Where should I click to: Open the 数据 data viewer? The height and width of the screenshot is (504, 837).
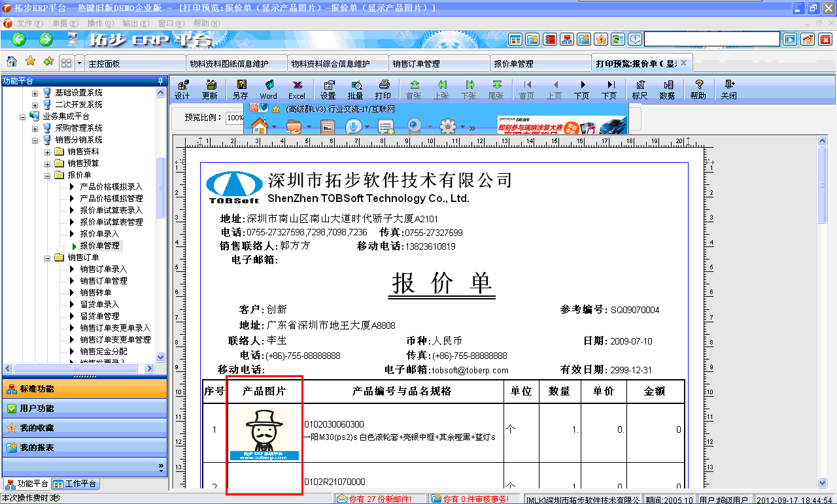668,89
